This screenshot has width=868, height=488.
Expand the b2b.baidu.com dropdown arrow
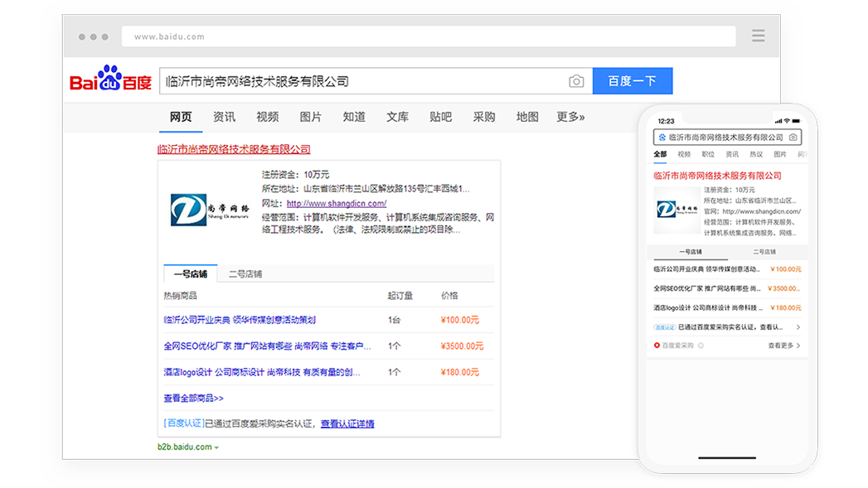[x=216, y=447]
